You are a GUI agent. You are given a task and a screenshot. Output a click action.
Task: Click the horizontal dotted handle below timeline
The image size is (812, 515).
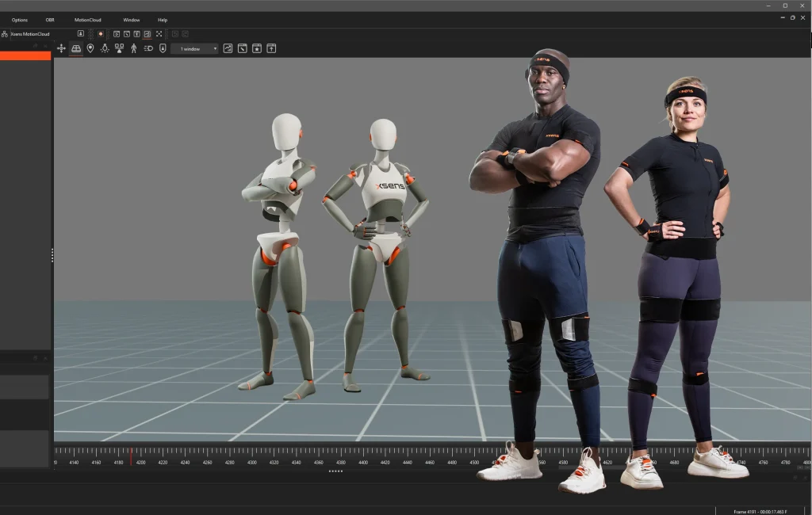(335, 471)
